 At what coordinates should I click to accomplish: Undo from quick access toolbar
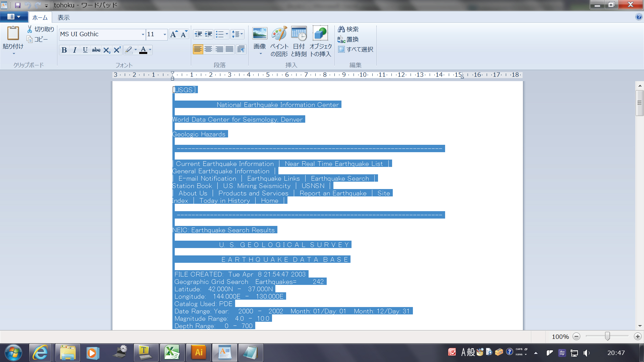[28, 5]
